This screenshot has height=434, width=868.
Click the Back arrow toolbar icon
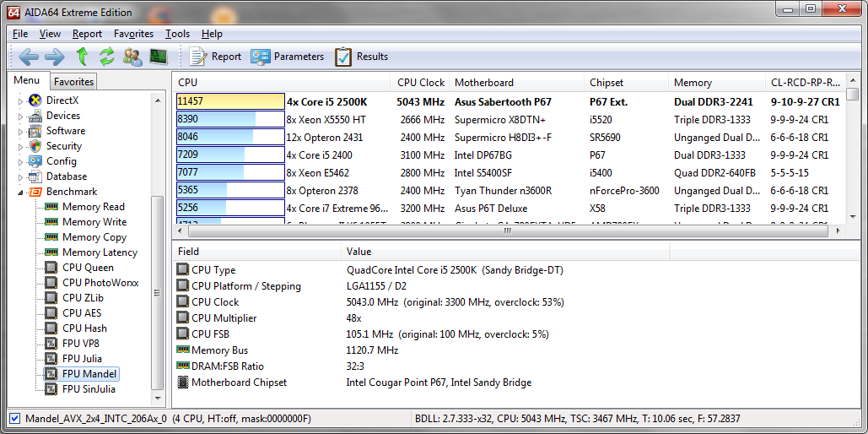click(29, 57)
